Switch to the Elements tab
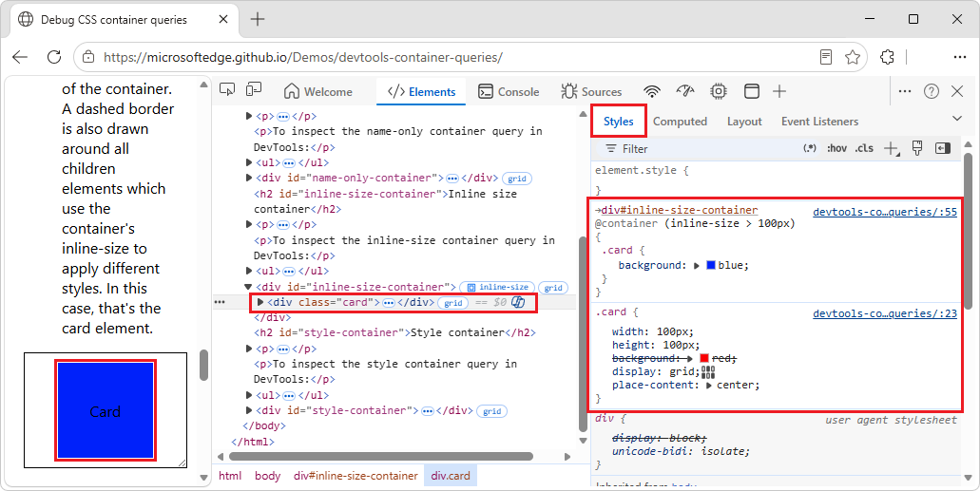This screenshot has width=980, height=491. (422, 92)
